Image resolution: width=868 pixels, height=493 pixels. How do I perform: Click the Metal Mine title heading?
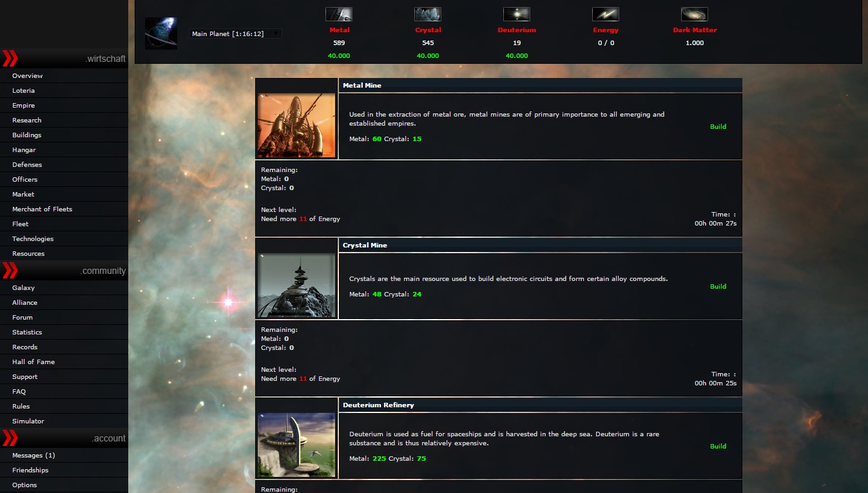pos(362,86)
